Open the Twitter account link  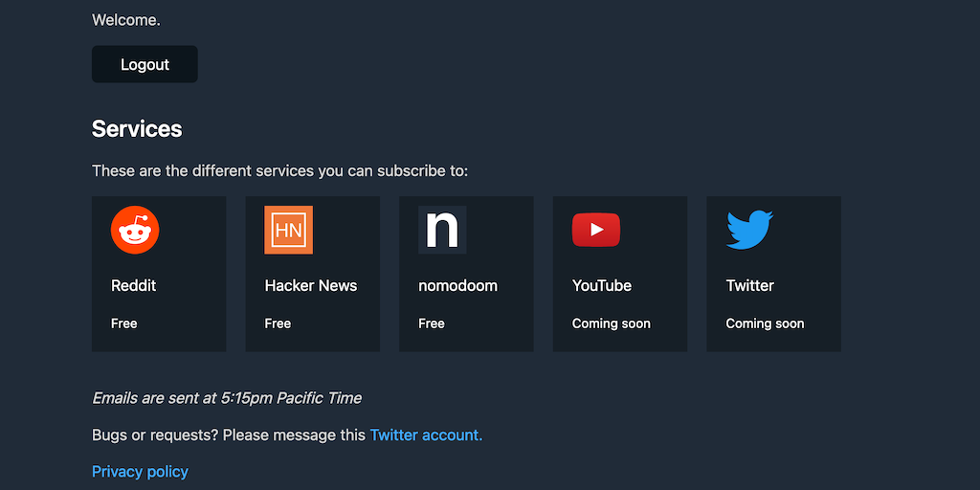point(426,434)
